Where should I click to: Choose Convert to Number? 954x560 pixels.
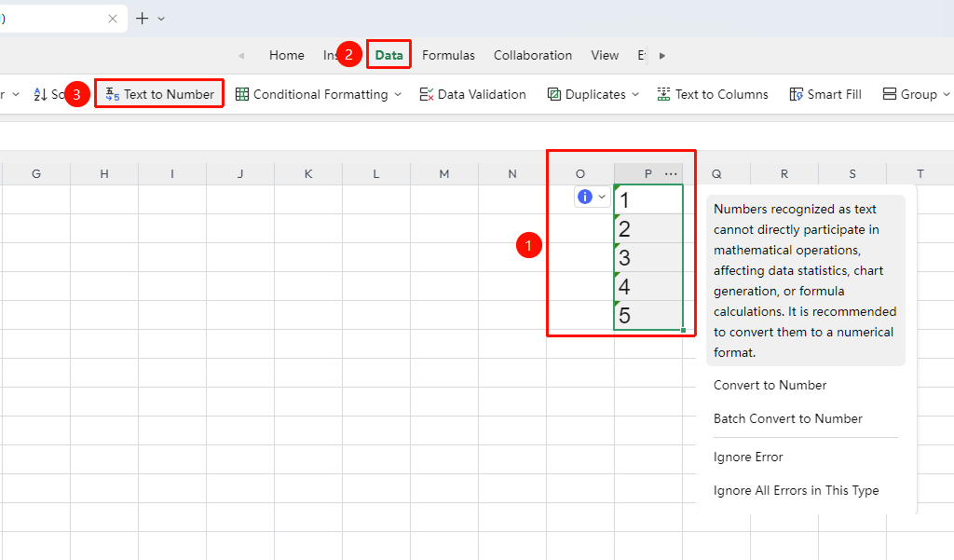[770, 386]
